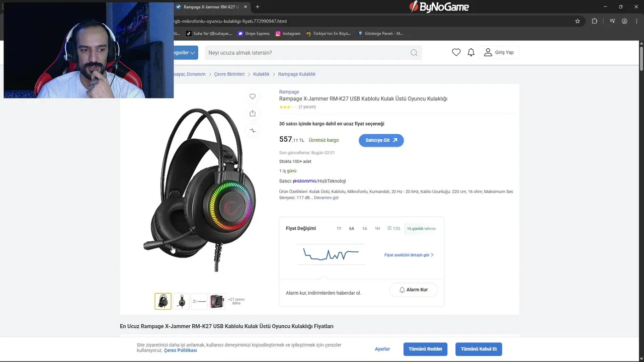This screenshot has width=644, height=362.
Task: Open notifications bell in site header
Action: (471, 52)
